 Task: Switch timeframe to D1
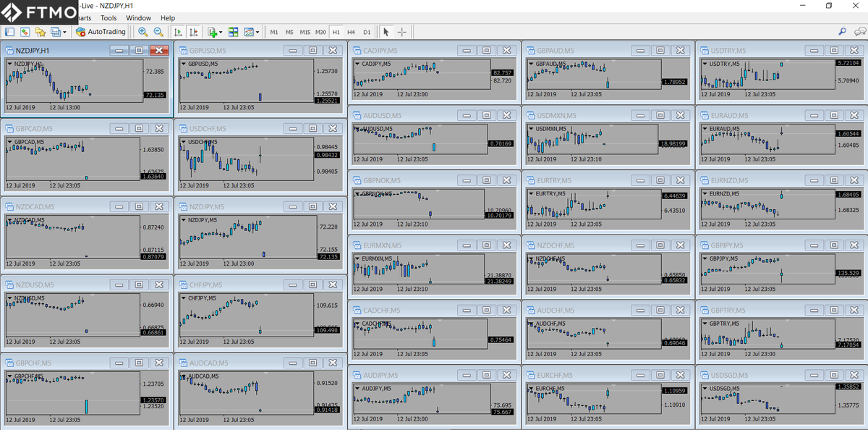click(x=367, y=32)
